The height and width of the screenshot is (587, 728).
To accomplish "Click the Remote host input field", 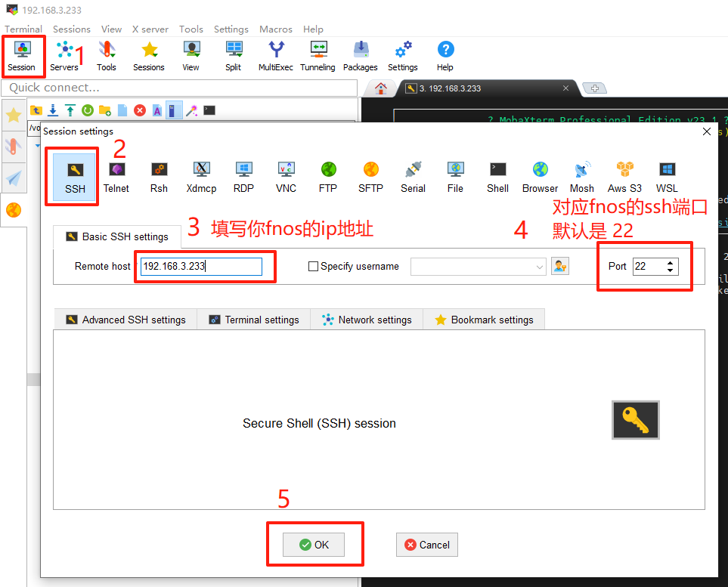I will point(200,267).
